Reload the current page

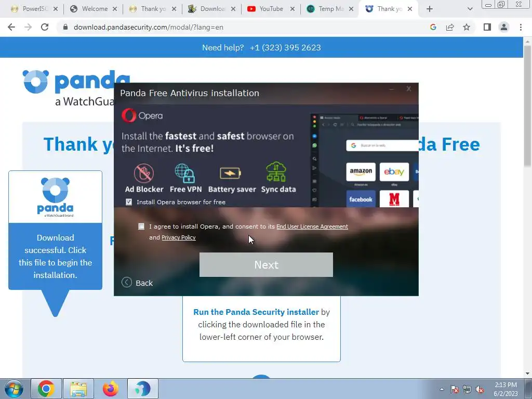tap(45, 27)
